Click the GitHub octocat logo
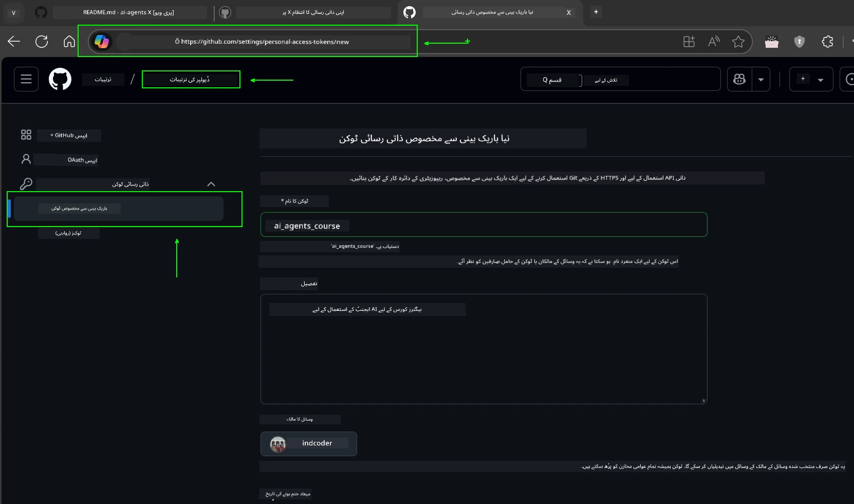This screenshot has height=504, width=854. [x=60, y=79]
